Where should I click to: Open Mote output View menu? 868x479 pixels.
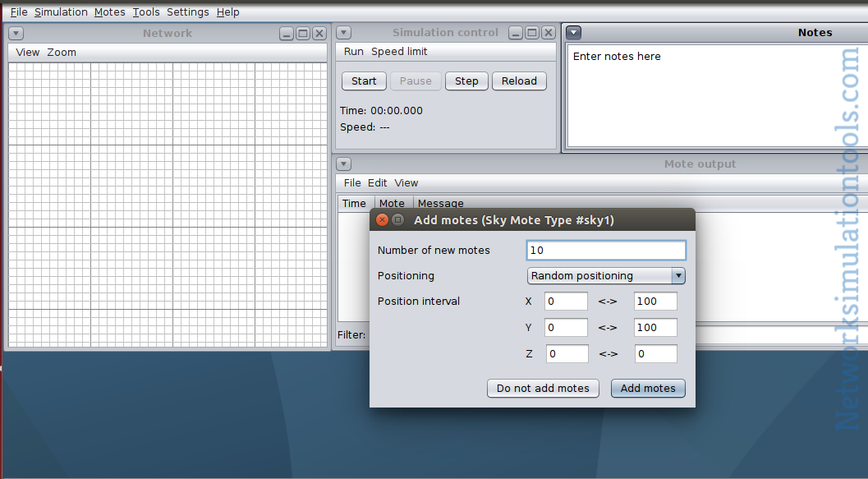click(x=406, y=182)
